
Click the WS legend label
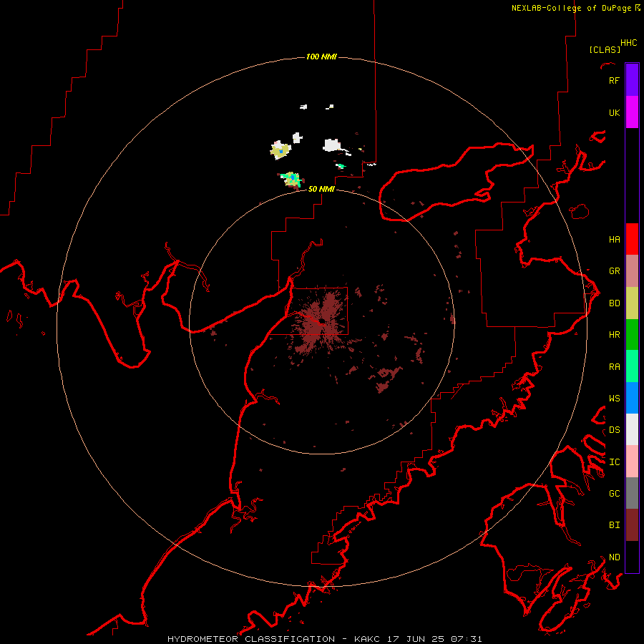[614, 399]
